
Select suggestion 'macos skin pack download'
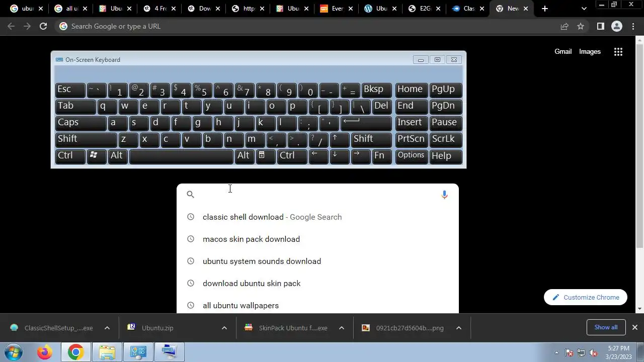tap(317, 239)
